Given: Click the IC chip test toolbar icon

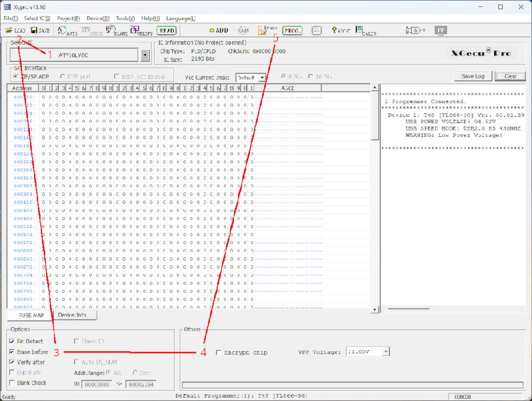Looking at the screenshot, I should tap(316, 31).
